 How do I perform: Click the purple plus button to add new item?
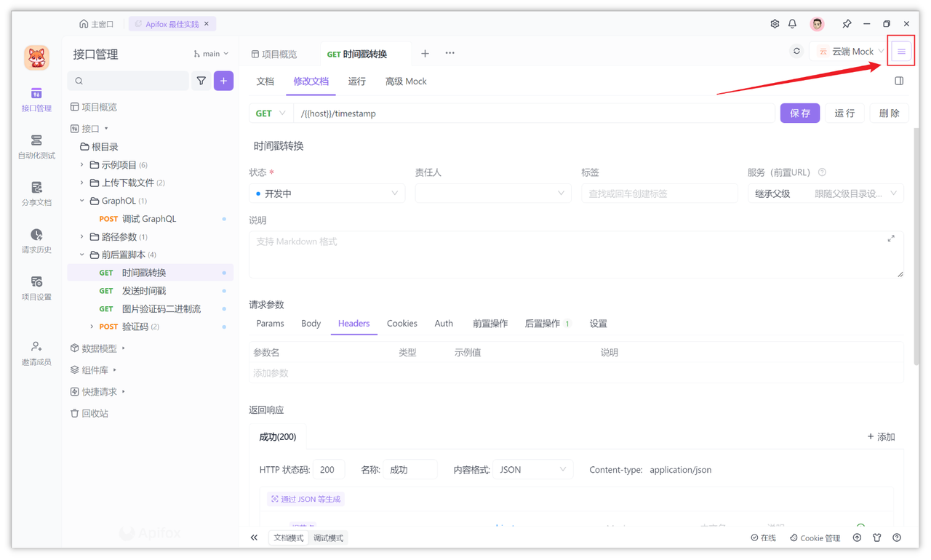pyautogui.click(x=223, y=81)
